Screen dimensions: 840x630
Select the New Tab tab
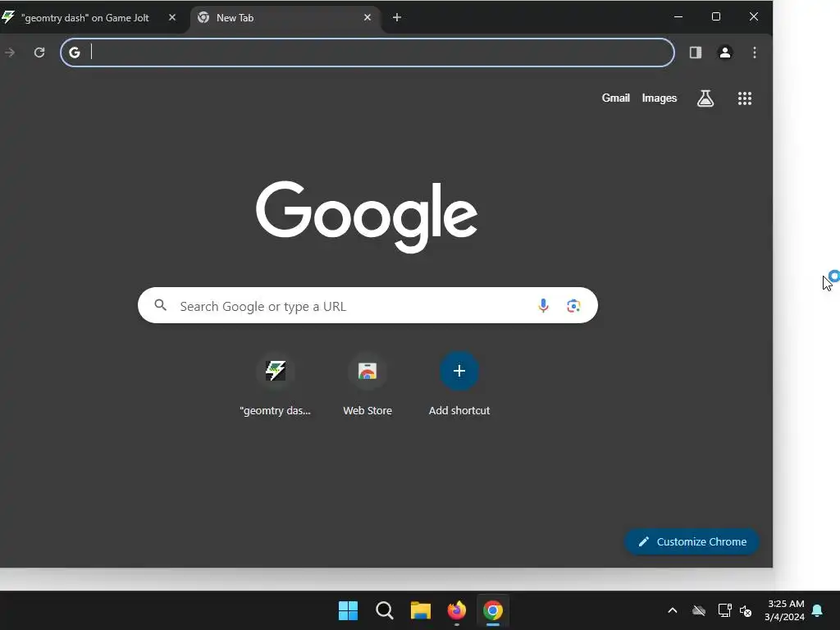coord(284,18)
